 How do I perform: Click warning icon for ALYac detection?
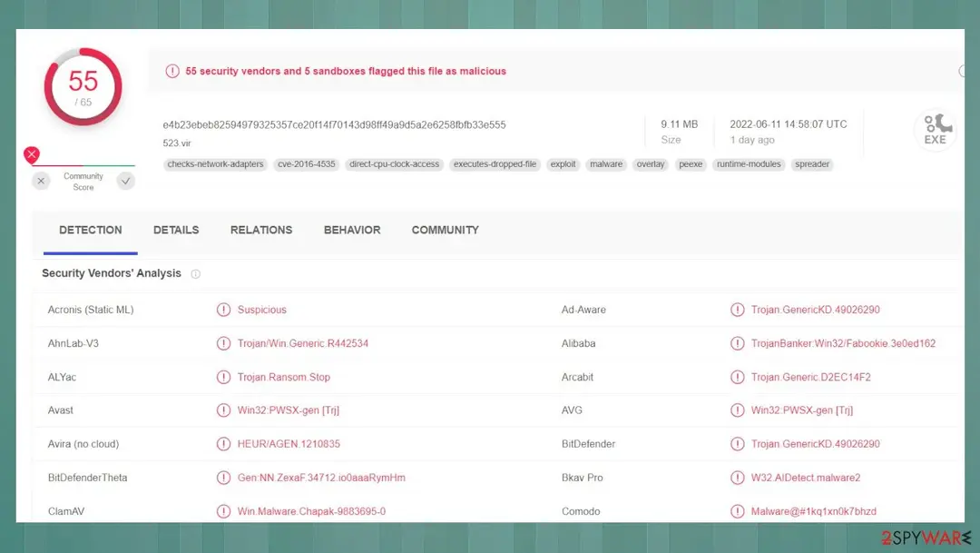click(x=223, y=377)
